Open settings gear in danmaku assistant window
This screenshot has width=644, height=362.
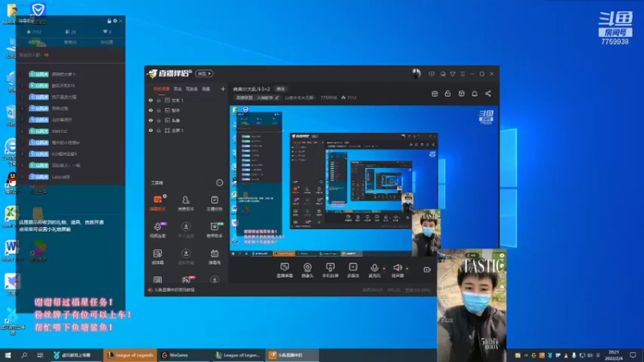(x=115, y=21)
